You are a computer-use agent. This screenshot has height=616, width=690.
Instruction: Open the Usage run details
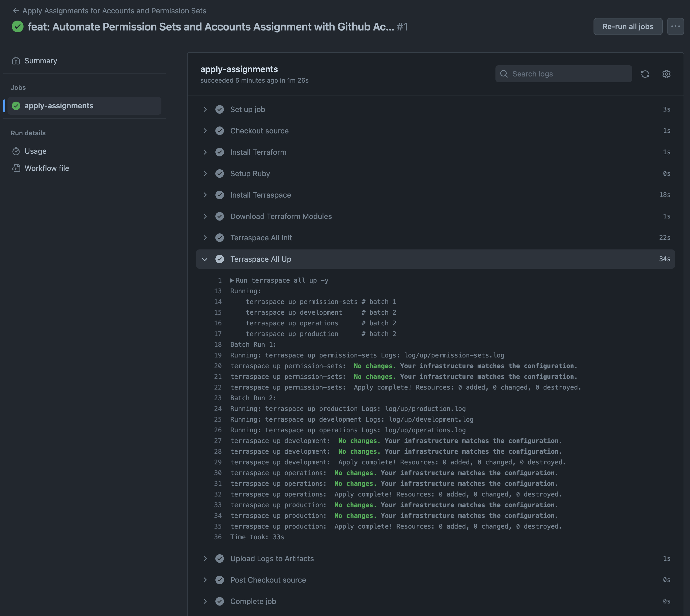(x=36, y=151)
